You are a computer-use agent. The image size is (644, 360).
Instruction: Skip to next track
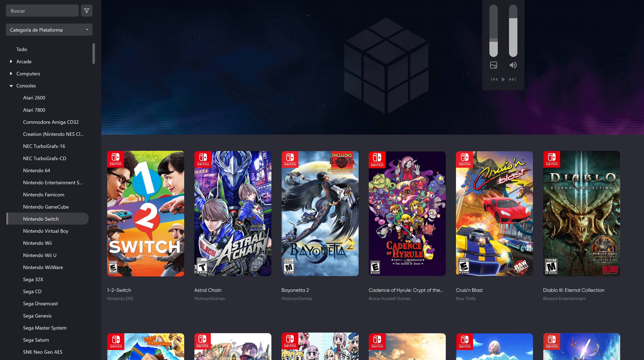click(x=513, y=79)
